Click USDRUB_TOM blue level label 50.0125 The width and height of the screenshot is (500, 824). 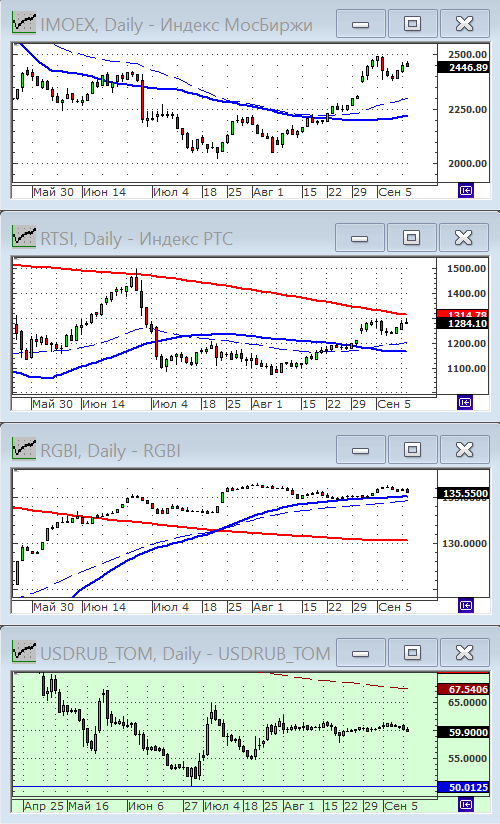(x=463, y=788)
